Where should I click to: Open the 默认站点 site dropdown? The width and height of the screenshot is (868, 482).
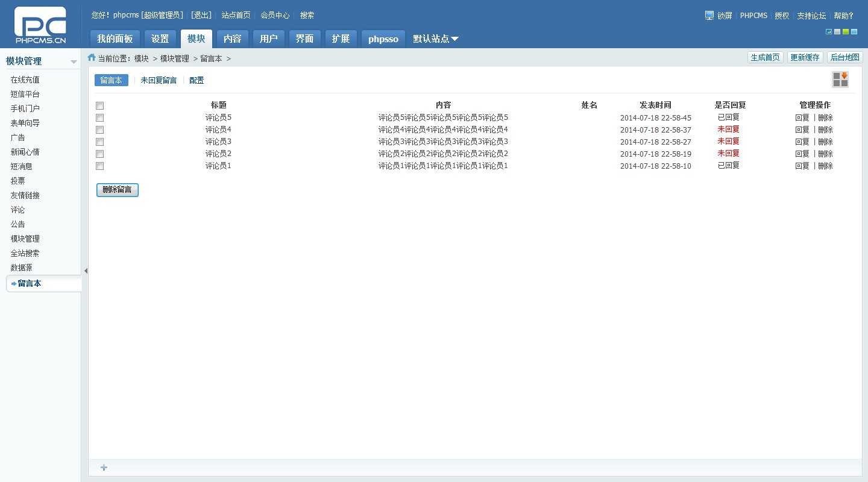tap(436, 39)
